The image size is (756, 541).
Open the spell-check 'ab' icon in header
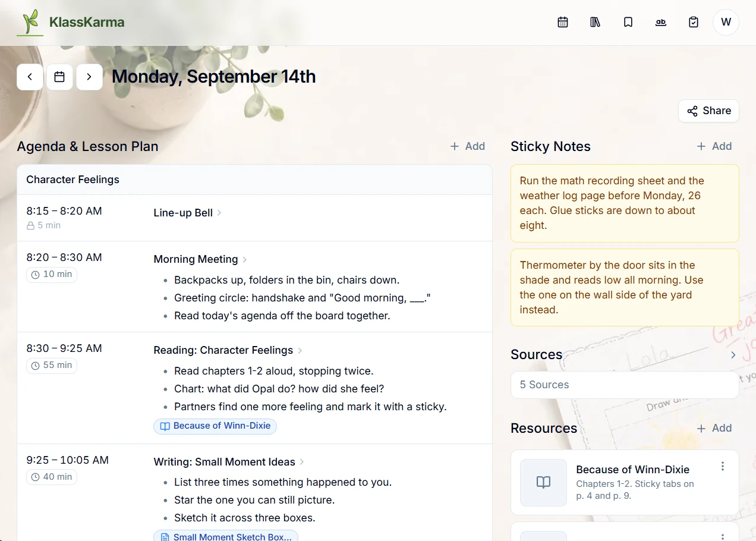click(x=661, y=22)
